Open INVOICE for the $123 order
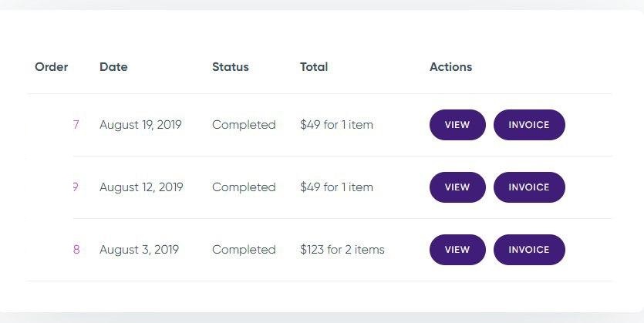This screenshot has height=323, width=644. 529,250
